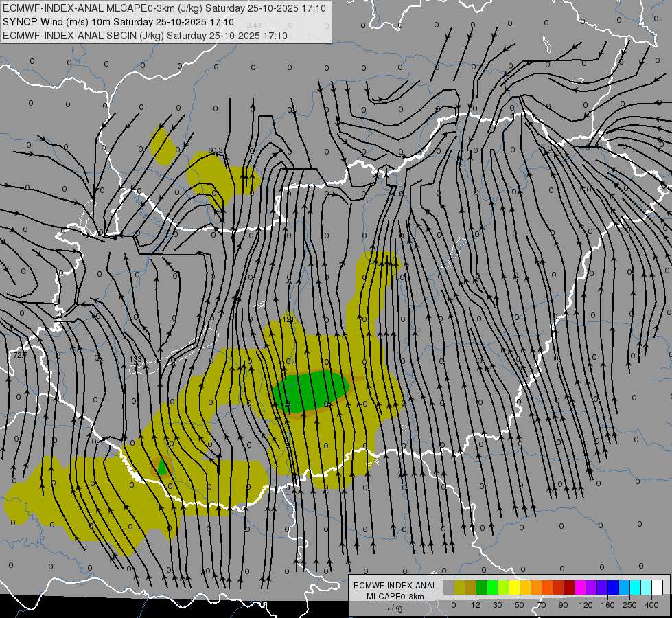672x618 pixels.
Task: Click the legend unit J/kg
Action: [x=395, y=608]
